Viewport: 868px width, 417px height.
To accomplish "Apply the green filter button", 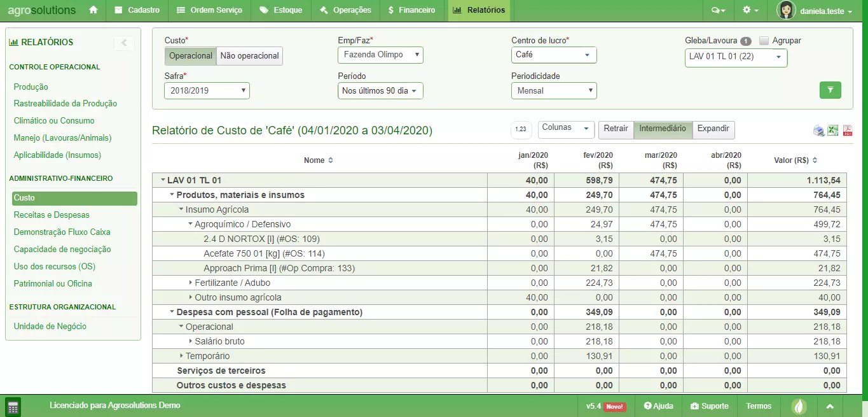I will [x=830, y=90].
